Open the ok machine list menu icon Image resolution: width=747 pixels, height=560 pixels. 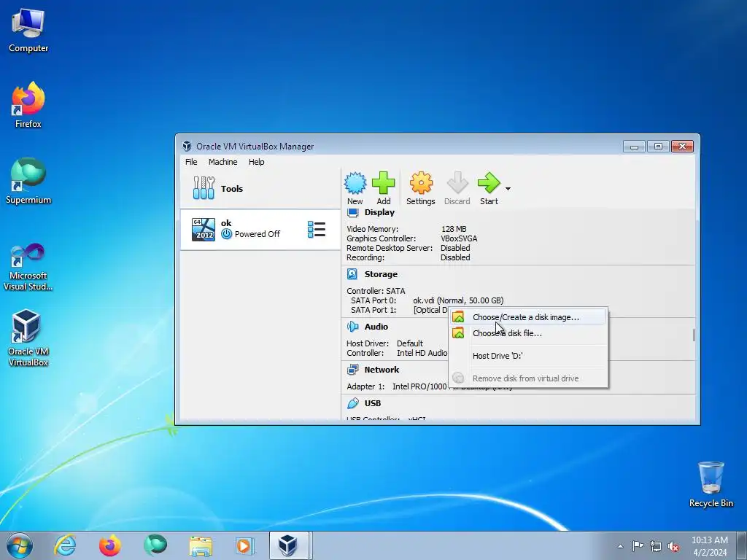(x=317, y=230)
